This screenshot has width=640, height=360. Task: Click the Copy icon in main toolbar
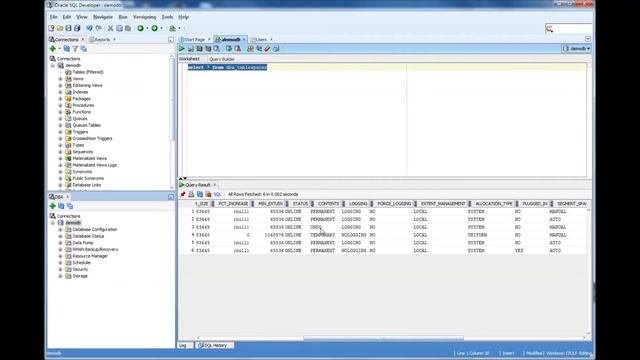(x=119, y=28)
